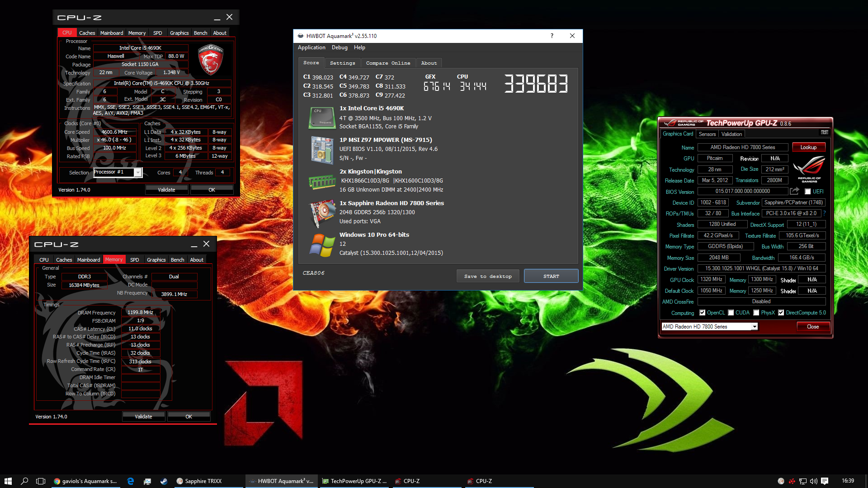Screen dimensions: 868x488
Task: Click the Bus Interface question mark in GPU-Z
Action: (824, 213)
